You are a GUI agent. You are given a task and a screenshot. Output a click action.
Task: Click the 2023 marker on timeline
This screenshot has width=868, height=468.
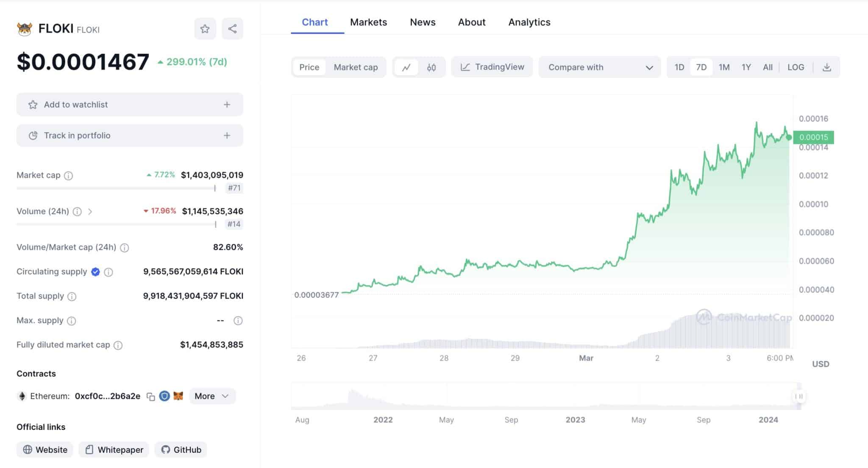575,420
